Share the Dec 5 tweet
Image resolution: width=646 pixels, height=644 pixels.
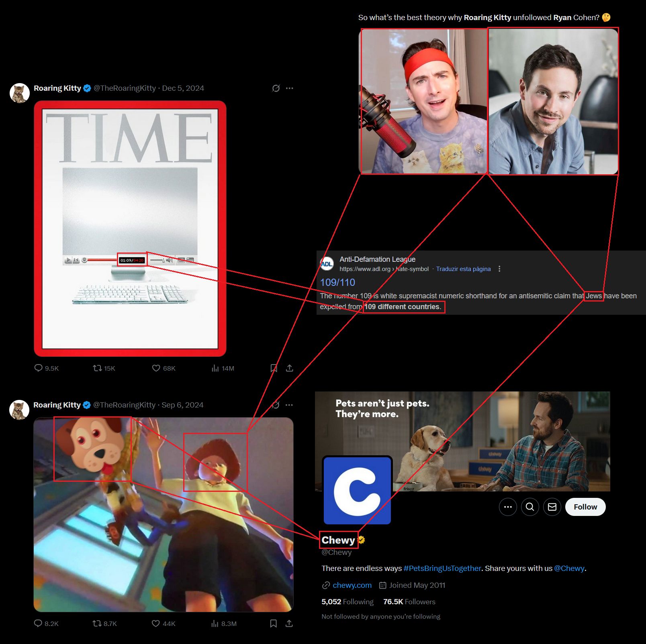click(289, 368)
